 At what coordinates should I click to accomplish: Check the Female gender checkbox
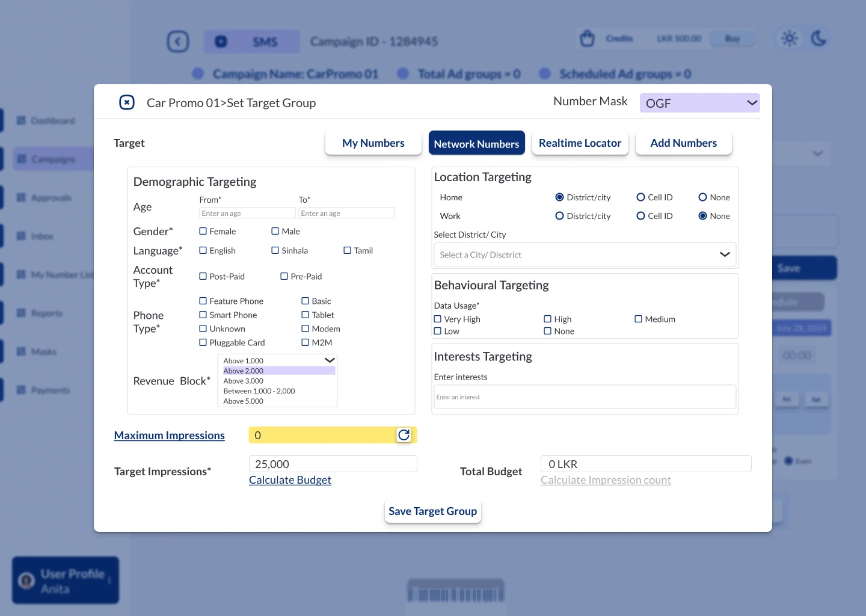pos(203,231)
